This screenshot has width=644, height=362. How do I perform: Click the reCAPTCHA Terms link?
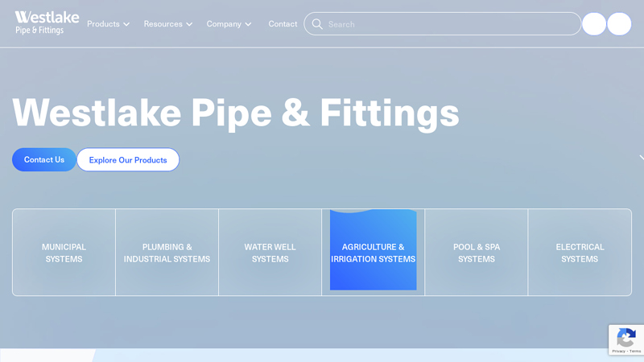coord(635,352)
